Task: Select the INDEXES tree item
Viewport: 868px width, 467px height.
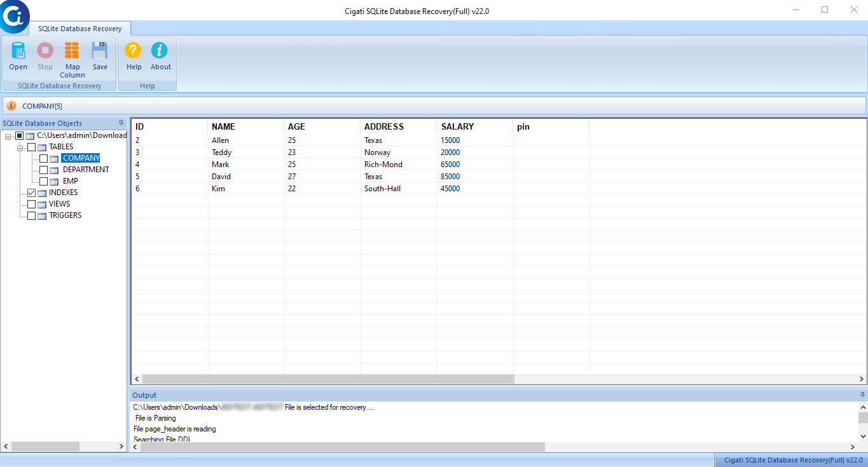Action: 63,193
